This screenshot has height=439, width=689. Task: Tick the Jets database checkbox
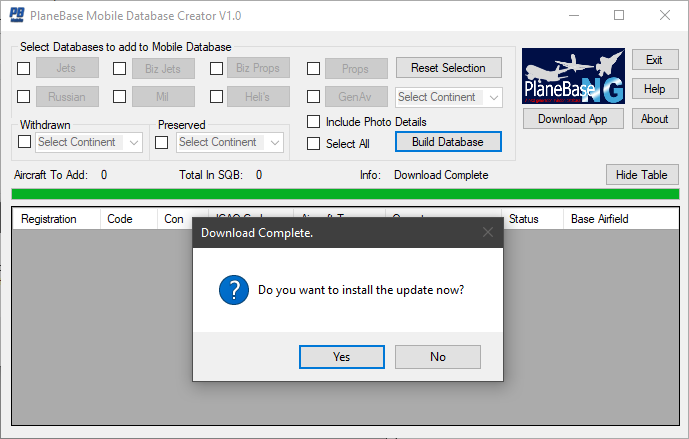click(x=24, y=68)
